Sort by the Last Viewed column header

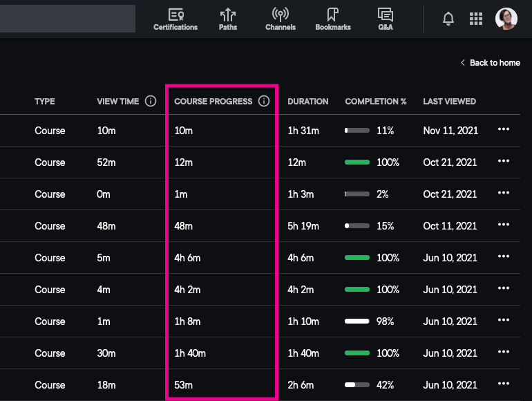point(449,102)
